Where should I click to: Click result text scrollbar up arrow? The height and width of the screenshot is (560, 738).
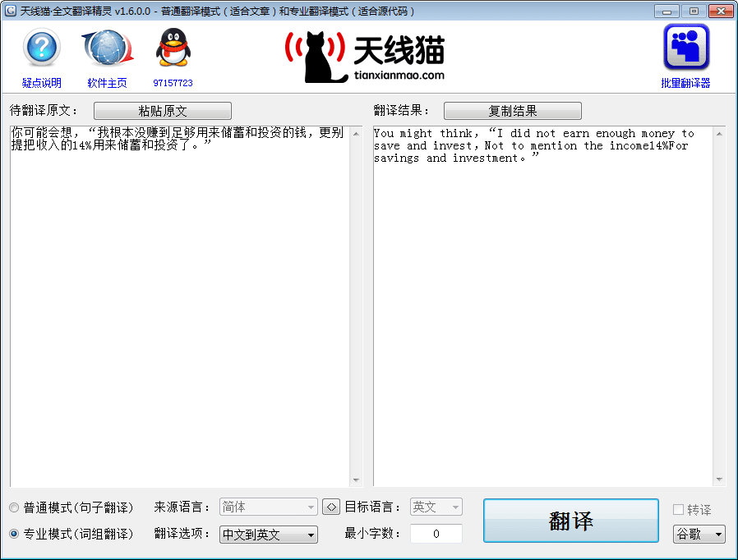click(x=719, y=134)
